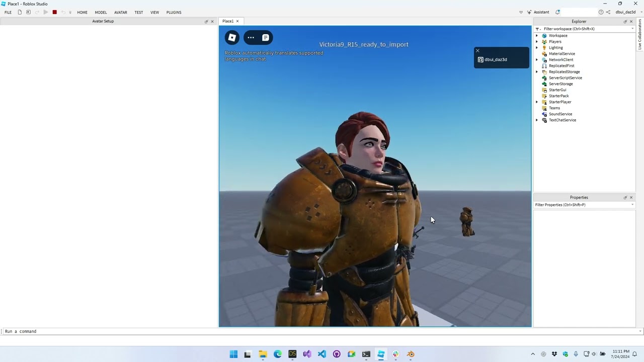Screen dimensions: 644x362
Task: Expand the Workspace tree node
Action: pyautogui.click(x=537, y=36)
